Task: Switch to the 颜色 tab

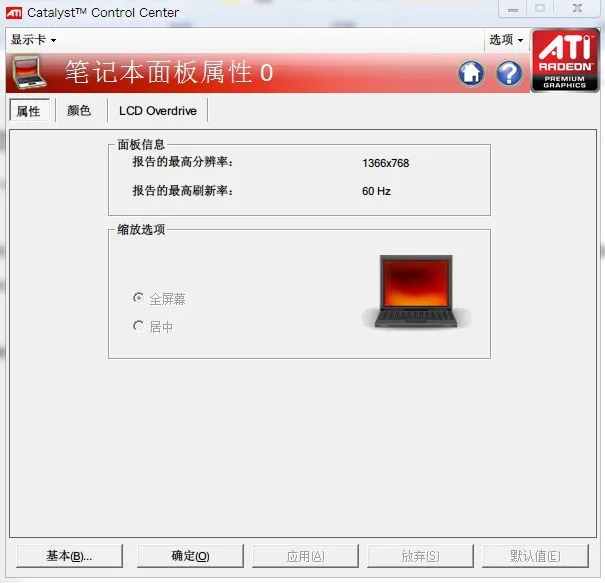Action: pos(79,111)
